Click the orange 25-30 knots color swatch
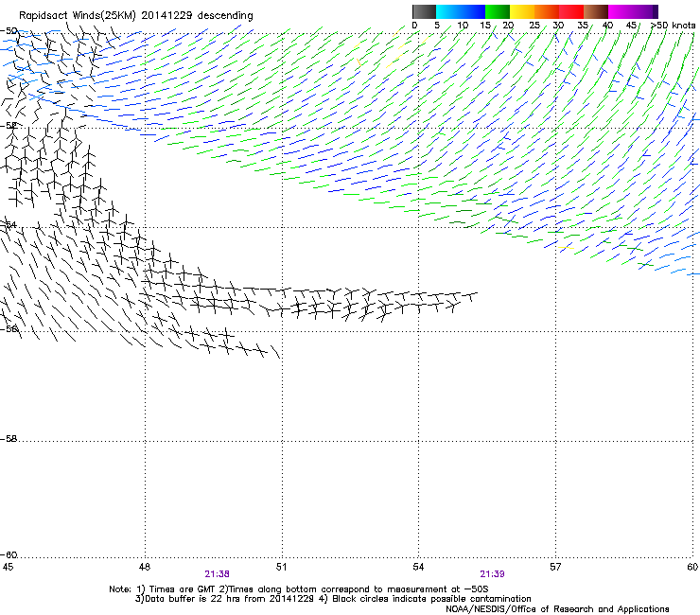The width and height of the screenshot is (700, 615). pos(547,11)
